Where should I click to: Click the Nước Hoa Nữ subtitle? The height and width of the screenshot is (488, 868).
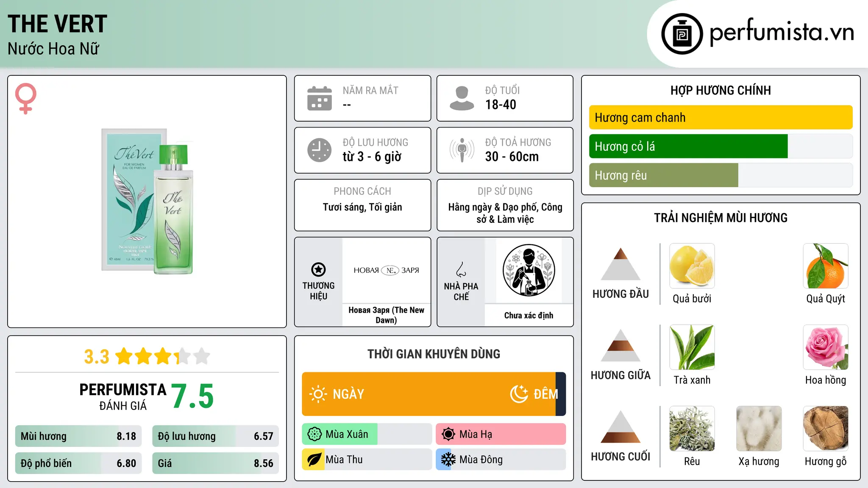point(53,49)
